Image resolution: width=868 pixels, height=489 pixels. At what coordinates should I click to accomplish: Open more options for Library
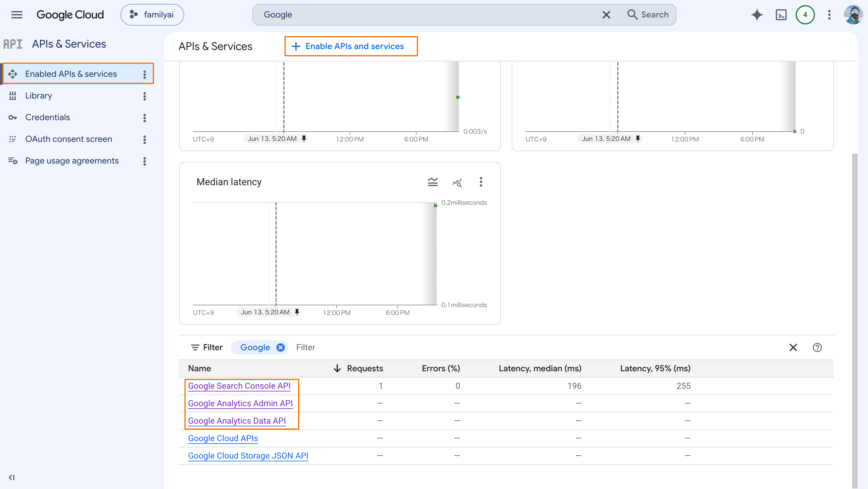click(145, 96)
